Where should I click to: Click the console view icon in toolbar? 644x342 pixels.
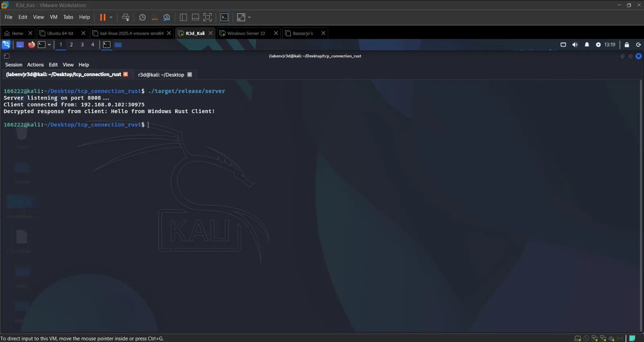click(225, 17)
